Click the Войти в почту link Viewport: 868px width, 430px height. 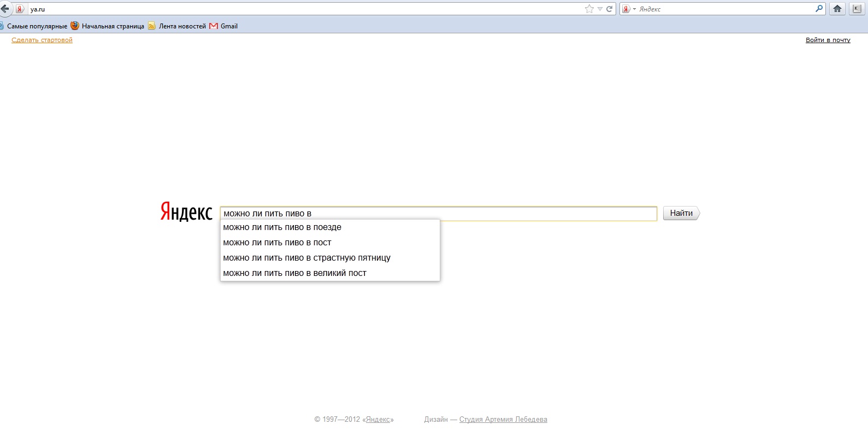tap(828, 40)
